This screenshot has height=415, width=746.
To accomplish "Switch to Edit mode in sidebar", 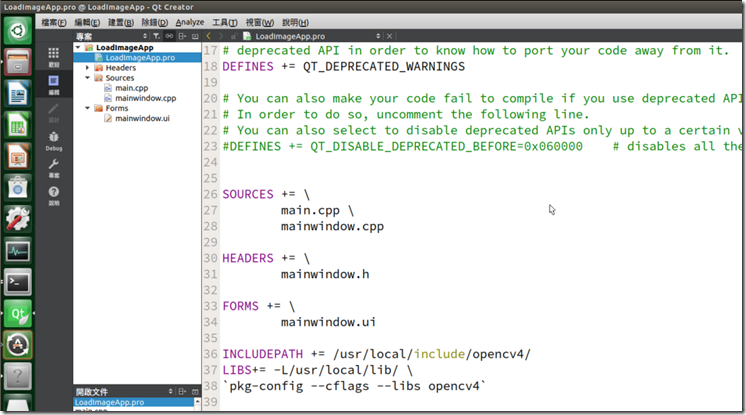I will (54, 84).
